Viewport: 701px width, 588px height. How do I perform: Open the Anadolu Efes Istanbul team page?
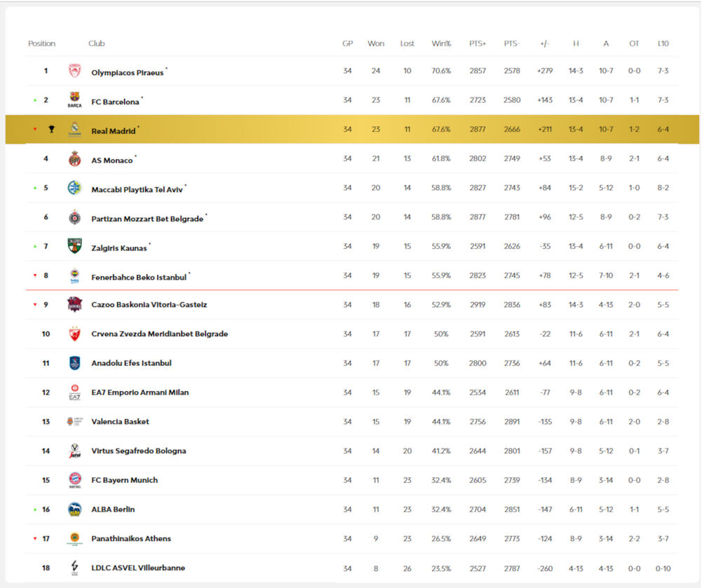tap(131, 363)
